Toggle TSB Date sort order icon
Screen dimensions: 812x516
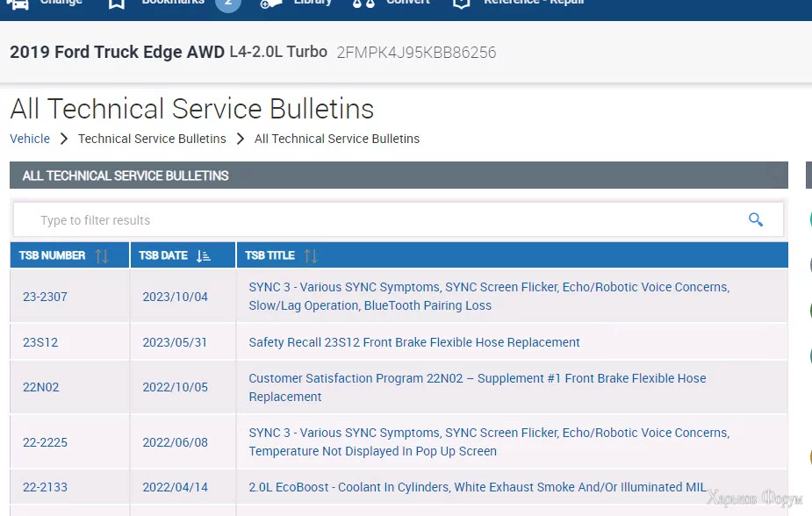(204, 256)
